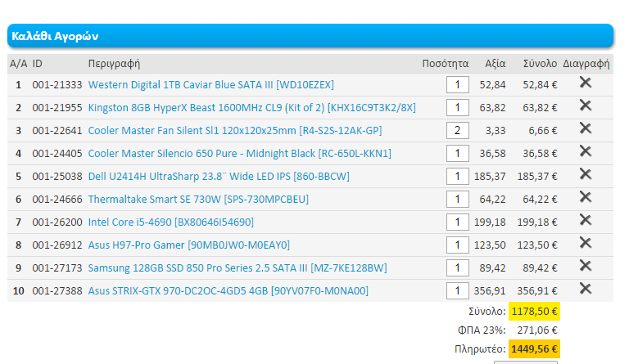Image resolution: width=629 pixels, height=364 pixels.
Task: Edit quantity field for Thermaltake Smart SE
Action: (458, 199)
